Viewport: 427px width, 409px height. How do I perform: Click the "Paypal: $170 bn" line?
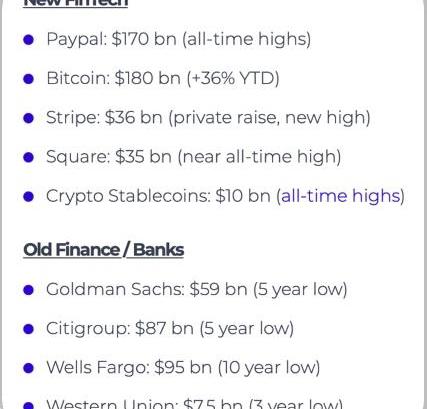[179, 39]
